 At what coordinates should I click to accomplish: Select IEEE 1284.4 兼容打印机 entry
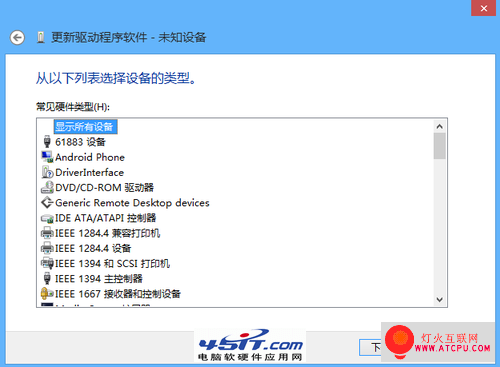click(107, 233)
